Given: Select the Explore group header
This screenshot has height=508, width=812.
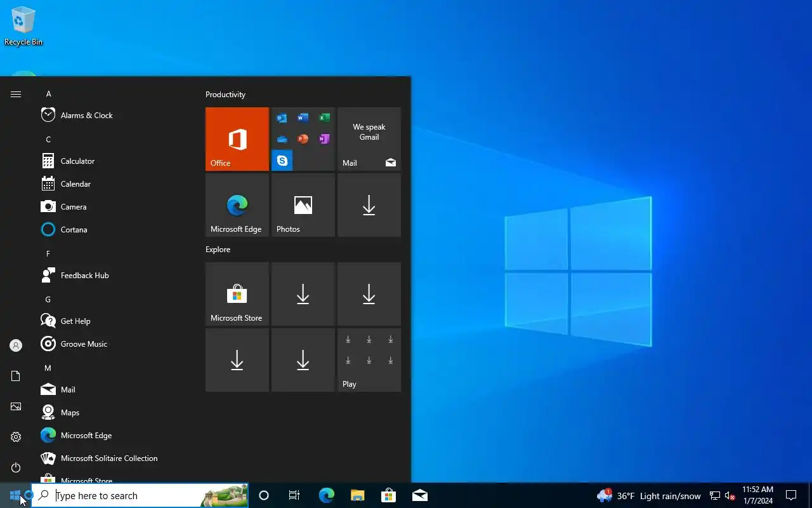Looking at the screenshot, I should [x=218, y=250].
